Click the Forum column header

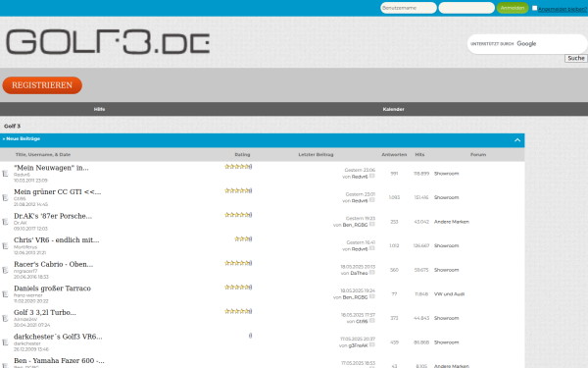[478, 155]
